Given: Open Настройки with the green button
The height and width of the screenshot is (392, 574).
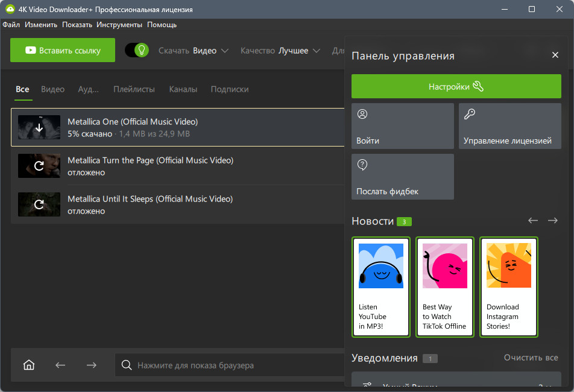Looking at the screenshot, I should pyautogui.click(x=456, y=86).
